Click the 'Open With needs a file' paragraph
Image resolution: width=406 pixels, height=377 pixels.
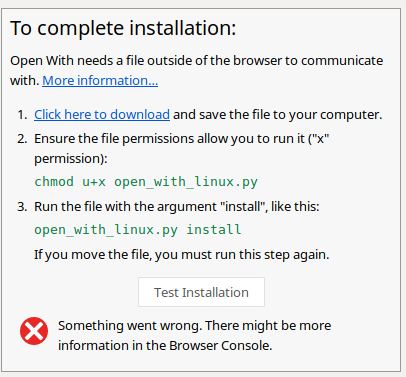tap(197, 71)
